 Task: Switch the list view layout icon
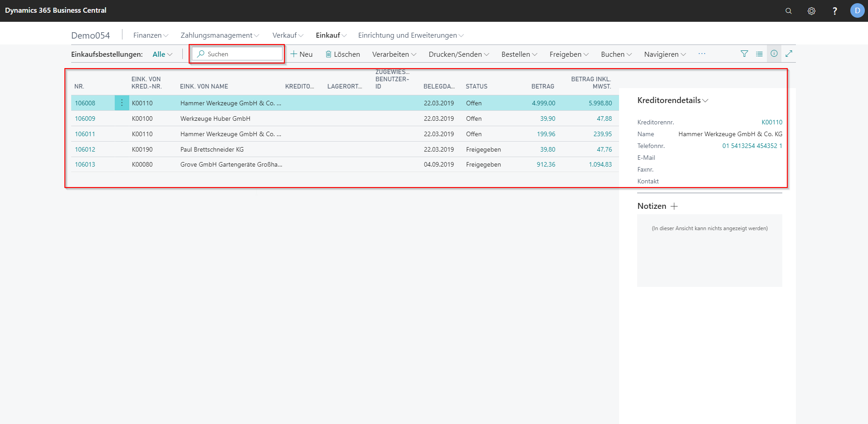click(x=759, y=54)
